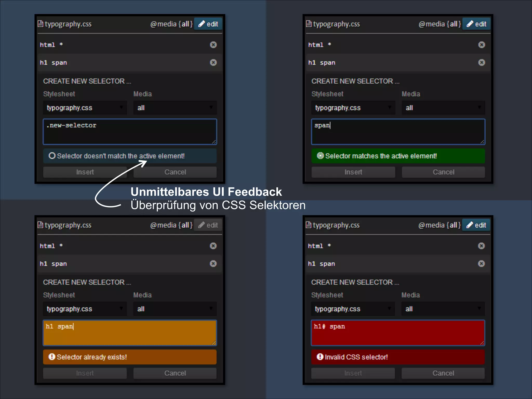
Task: Click @media {all} label in top-right panel
Action: [x=440, y=24]
